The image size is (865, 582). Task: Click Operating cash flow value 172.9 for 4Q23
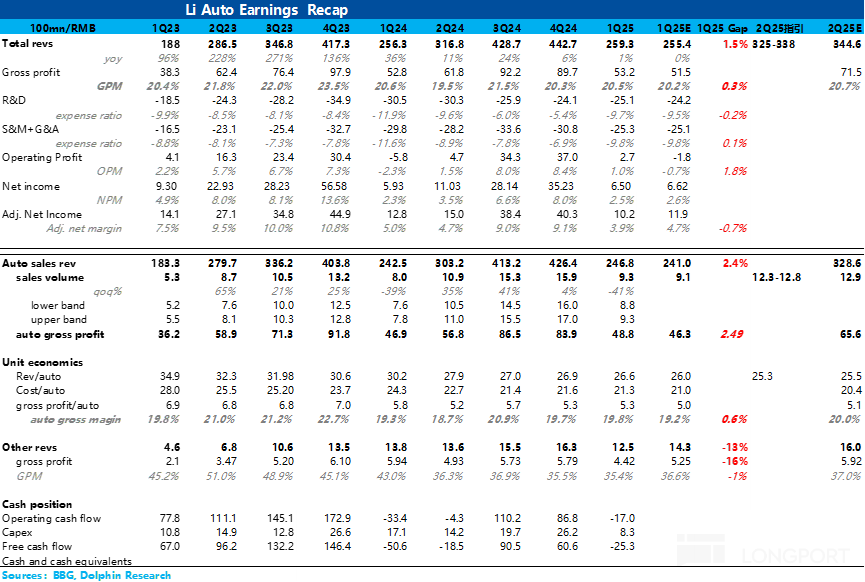338,519
